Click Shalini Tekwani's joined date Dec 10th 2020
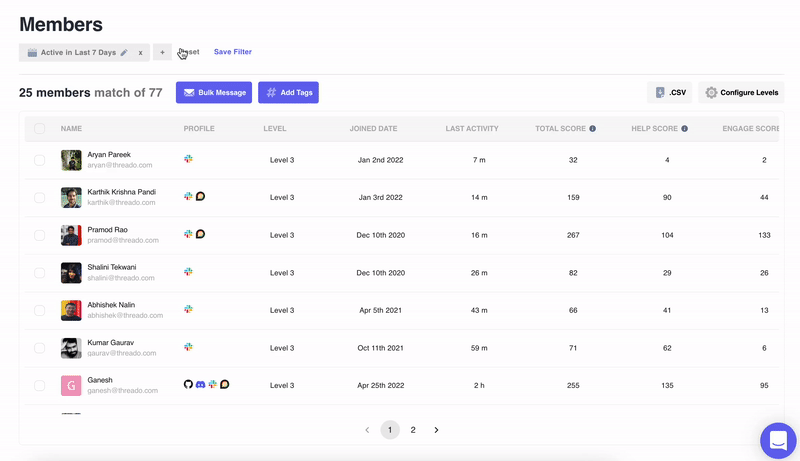 (381, 273)
